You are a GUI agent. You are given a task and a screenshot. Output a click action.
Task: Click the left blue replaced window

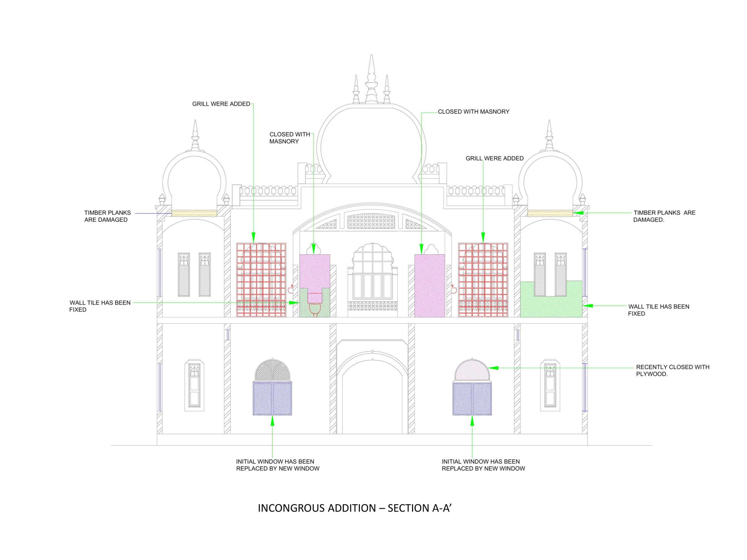[272, 398]
